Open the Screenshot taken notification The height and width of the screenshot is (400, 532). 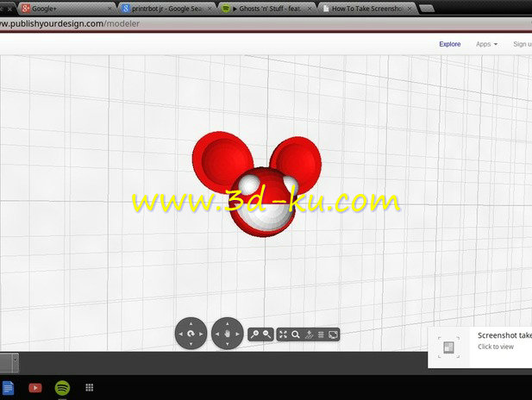(x=479, y=347)
